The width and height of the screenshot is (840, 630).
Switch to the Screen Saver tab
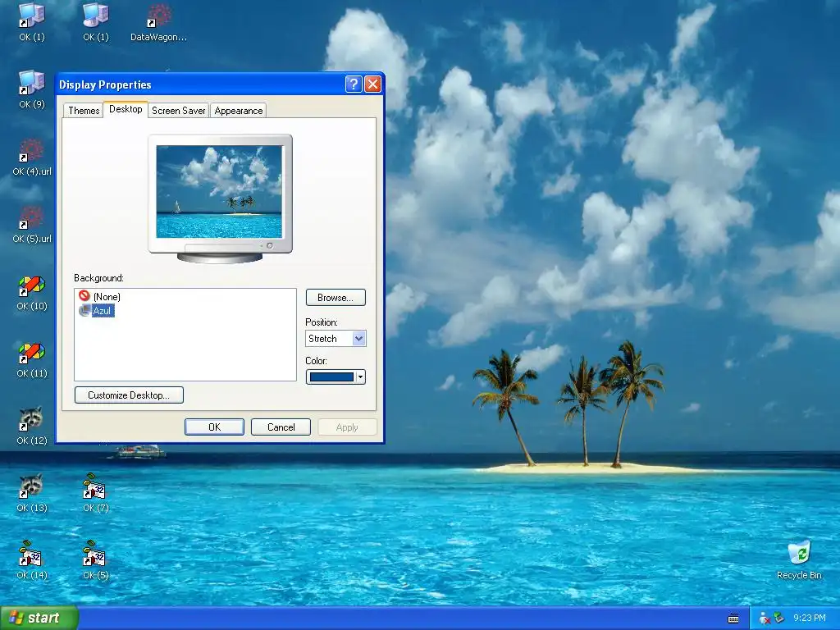click(178, 111)
